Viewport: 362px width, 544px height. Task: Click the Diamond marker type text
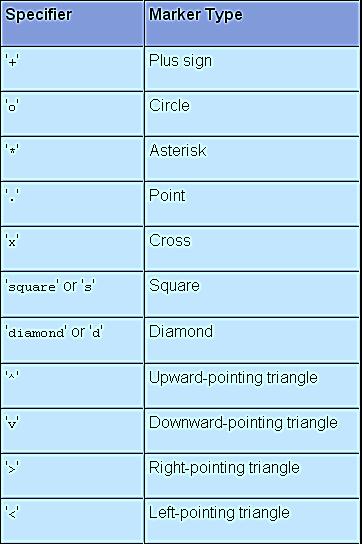click(x=181, y=332)
